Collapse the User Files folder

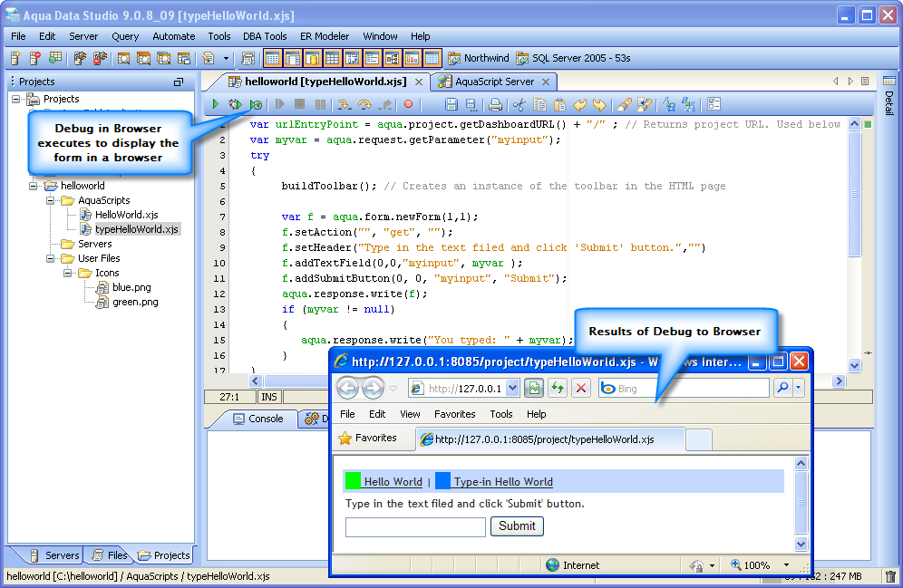click(51, 258)
